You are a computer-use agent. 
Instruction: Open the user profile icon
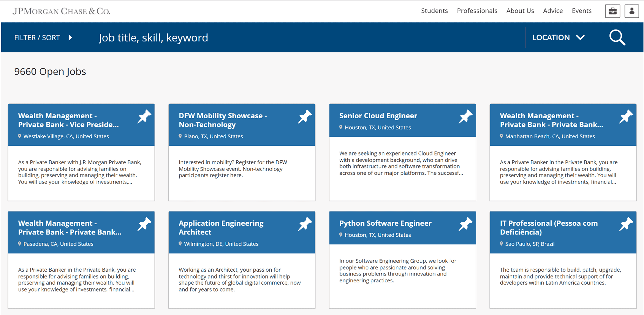[x=631, y=11]
